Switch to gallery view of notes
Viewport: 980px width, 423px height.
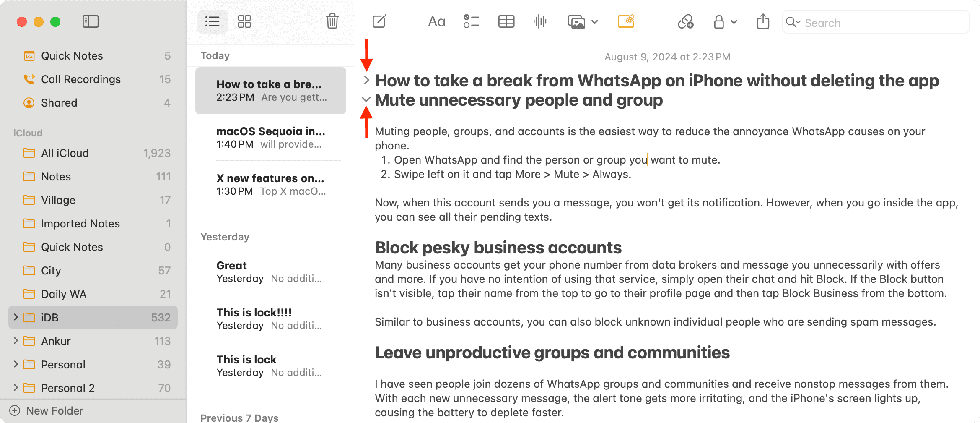(x=244, y=21)
